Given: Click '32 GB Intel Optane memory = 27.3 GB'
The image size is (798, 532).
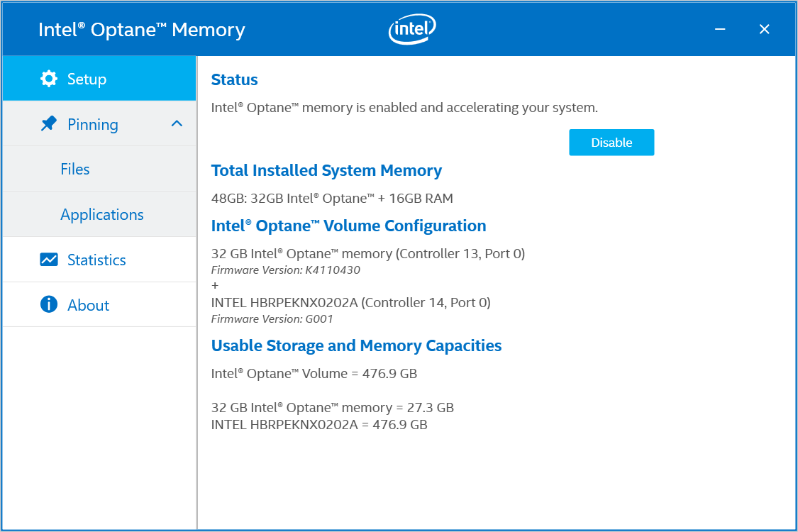Looking at the screenshot, I should click(333, 407).
